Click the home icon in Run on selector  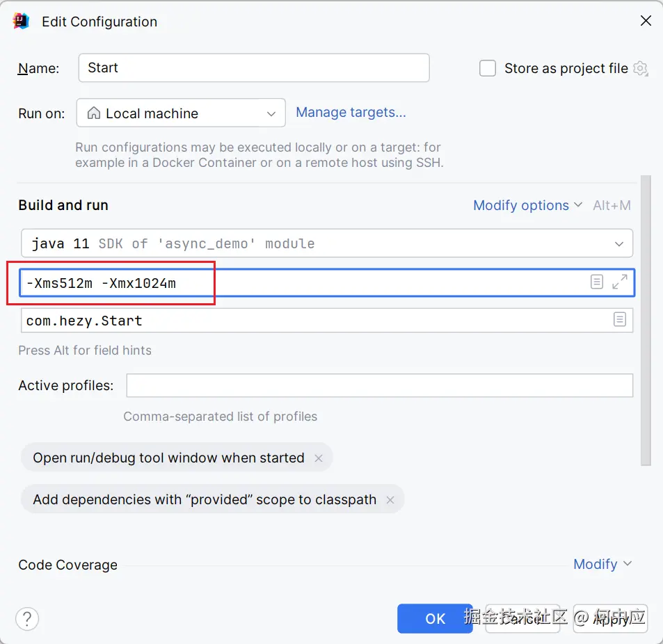93,113
